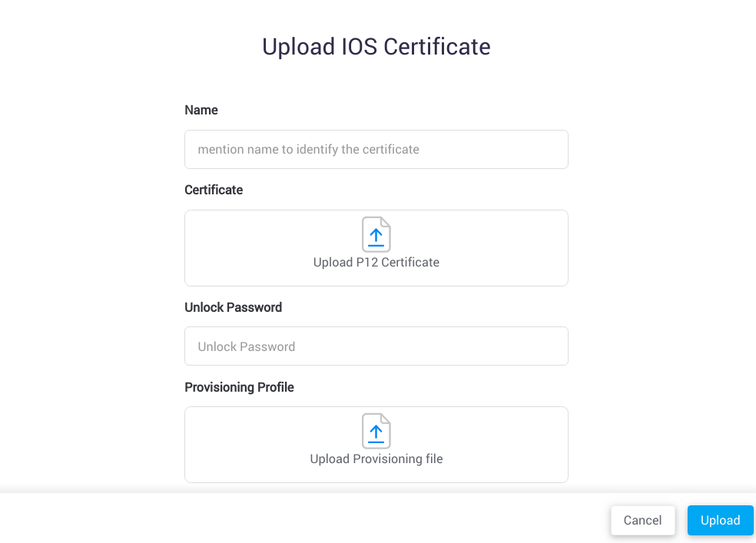Focus the Unlock Password field

pyautogui.click(x=376, y=346)
